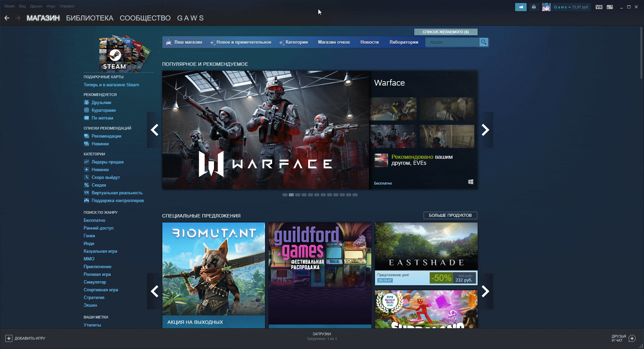This screenshot has height=349, width=644.
Task: Select the Лидеры продаж category icon
Action: [x=87, y=162]
